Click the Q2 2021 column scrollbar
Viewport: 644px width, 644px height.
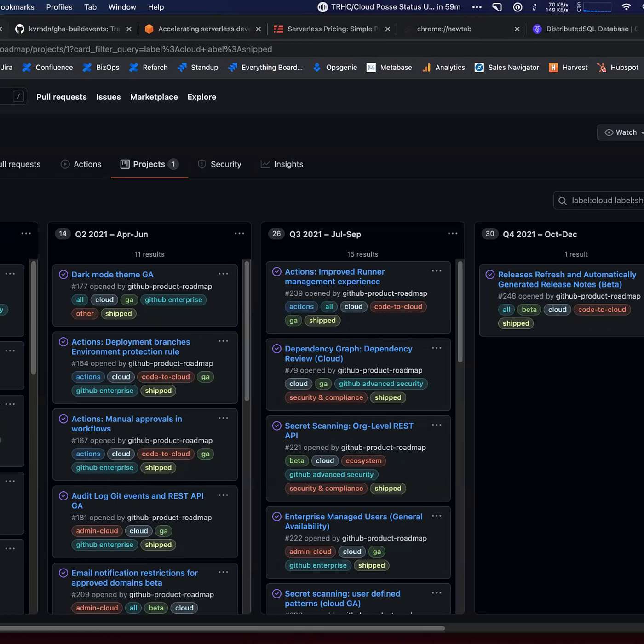[x=247, y=331]
